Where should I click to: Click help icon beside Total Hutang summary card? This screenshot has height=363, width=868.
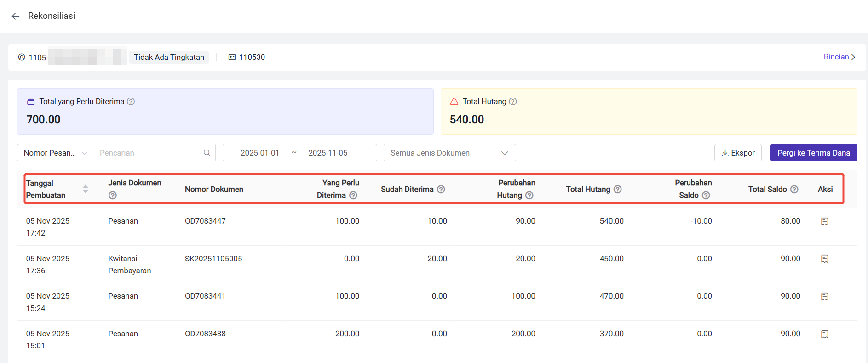(x=513, y=101)
